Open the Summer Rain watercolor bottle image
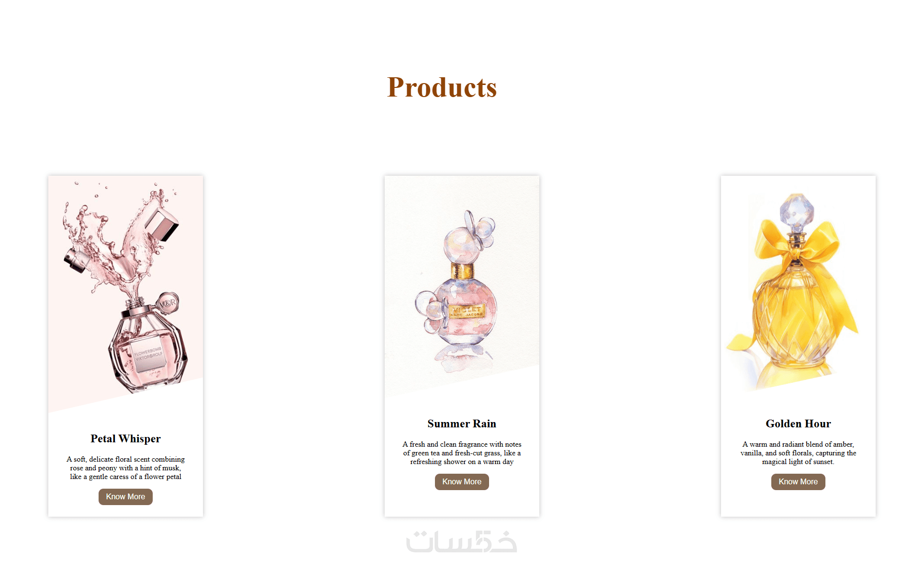 pos(462,286)
